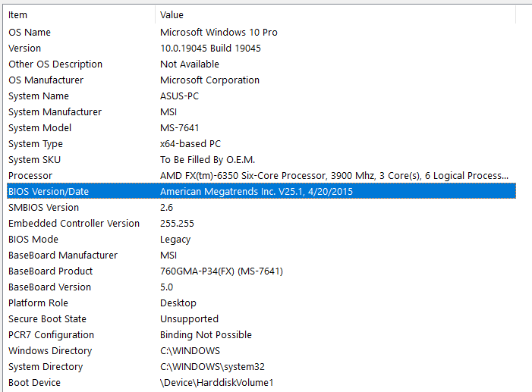This screenshot has width=532, height=392.
Task: Click the 2.6 SMBIOS value
Action: coord(167,207)
